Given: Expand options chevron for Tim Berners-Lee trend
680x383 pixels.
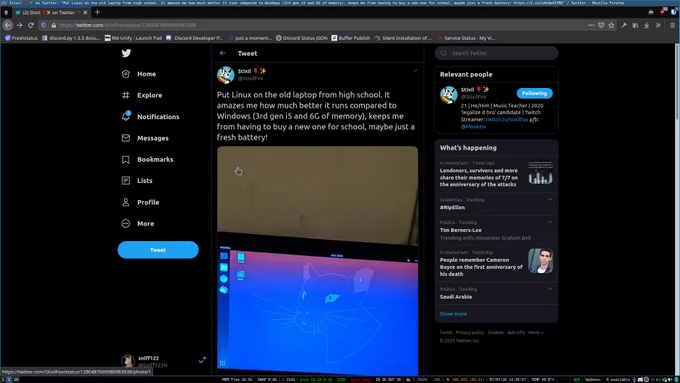Looking at the screenshot, I should pos(550,222).
